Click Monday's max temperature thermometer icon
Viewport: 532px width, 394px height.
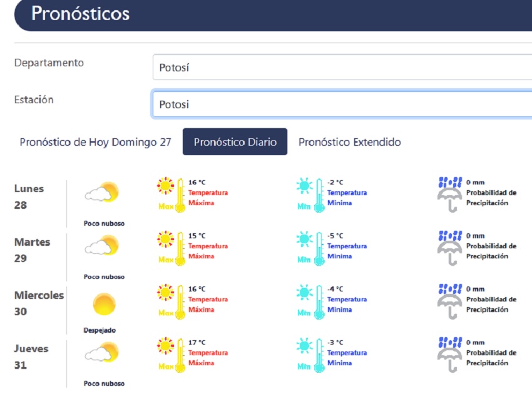click(171, 194)
